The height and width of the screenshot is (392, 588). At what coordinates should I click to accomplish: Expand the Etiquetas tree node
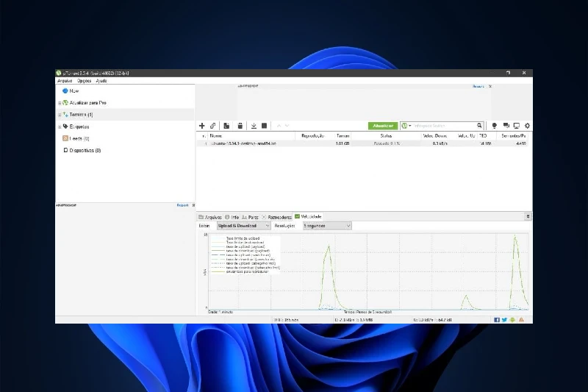pyautogui.click(x=60, y=126)
